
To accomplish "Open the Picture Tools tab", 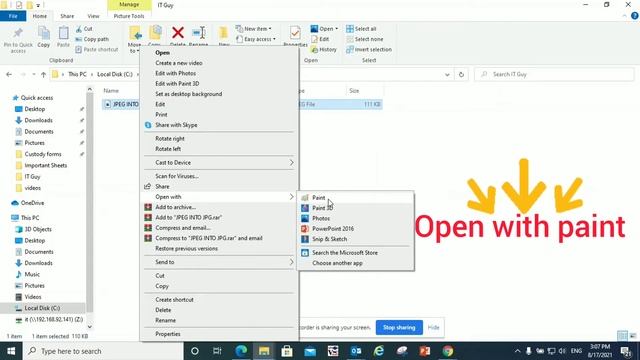I will [129, 16].
